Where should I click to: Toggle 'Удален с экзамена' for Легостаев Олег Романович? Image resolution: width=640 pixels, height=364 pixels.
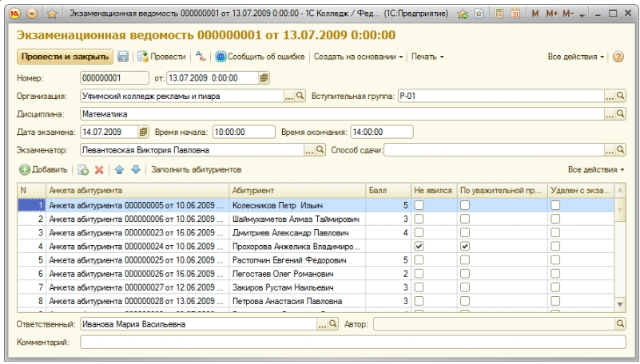pos(555,274)
